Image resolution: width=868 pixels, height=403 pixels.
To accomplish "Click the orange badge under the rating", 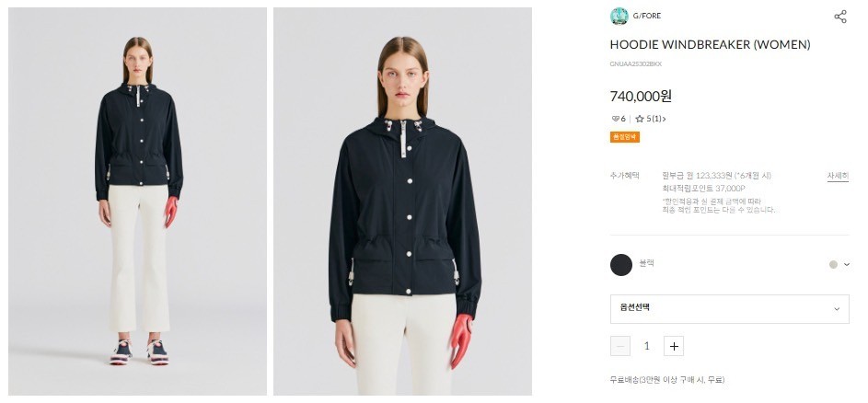I will click(x=624, y=137).
